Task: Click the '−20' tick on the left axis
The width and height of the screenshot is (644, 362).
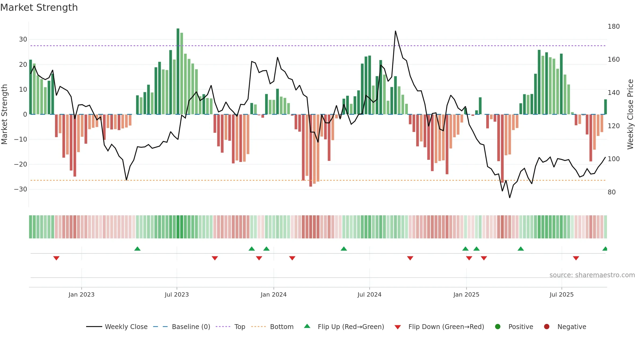Action: (x=21, y=164)
